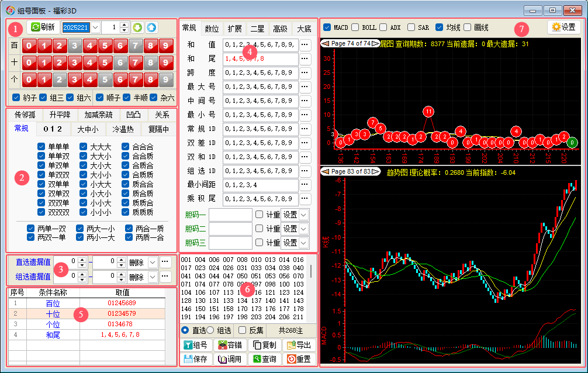Copy results with the 复制 button
Image resolution: width=588 pixels, height=373 pixels.
point(264,346)
